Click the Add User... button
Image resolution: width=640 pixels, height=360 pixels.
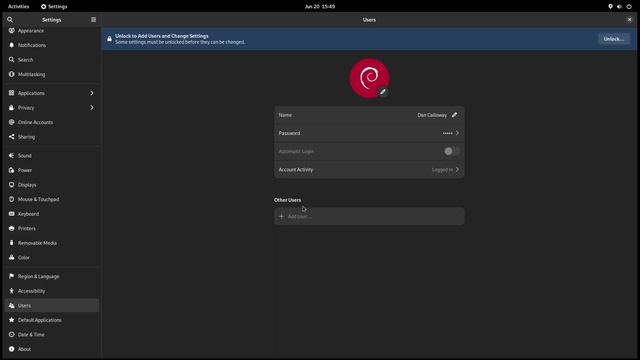pyautogui.click(x=369, y=216)
